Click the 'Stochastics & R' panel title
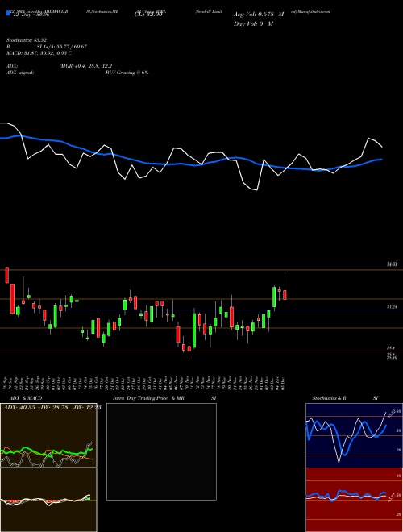Screen dimensions: 403x532 coord(329,398)
